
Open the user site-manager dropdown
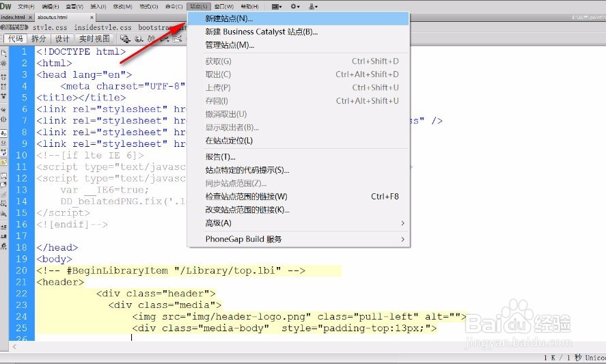[x=314, y=7]
